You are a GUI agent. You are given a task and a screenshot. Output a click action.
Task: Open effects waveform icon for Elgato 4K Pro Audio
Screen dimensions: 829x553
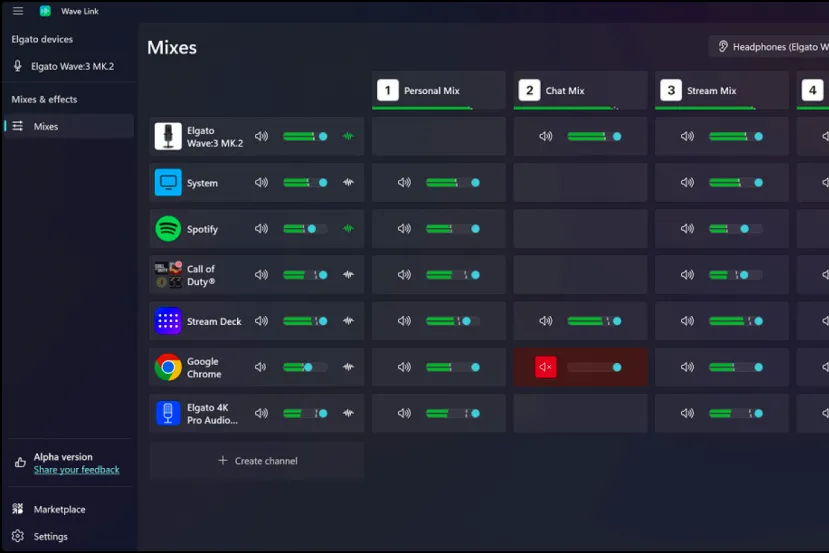(x=348, y=413)
